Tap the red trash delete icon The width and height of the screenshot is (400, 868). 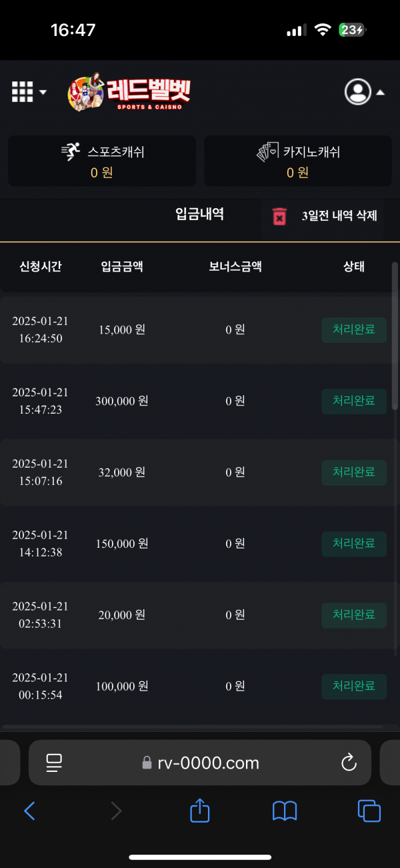click(x=279, y=216)
